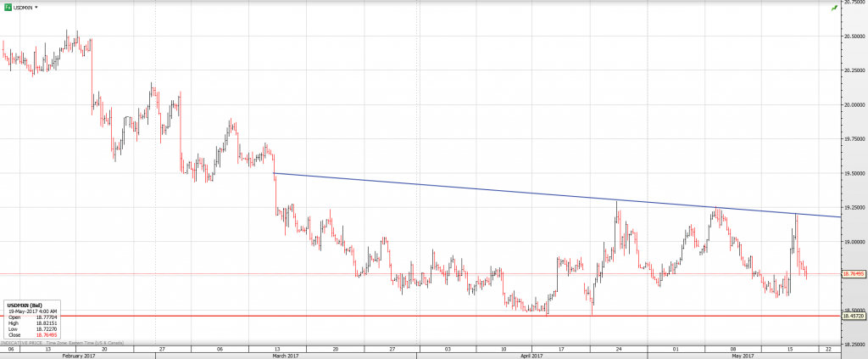
Task: Click the USDMXN ticker label
Action: 23,7
